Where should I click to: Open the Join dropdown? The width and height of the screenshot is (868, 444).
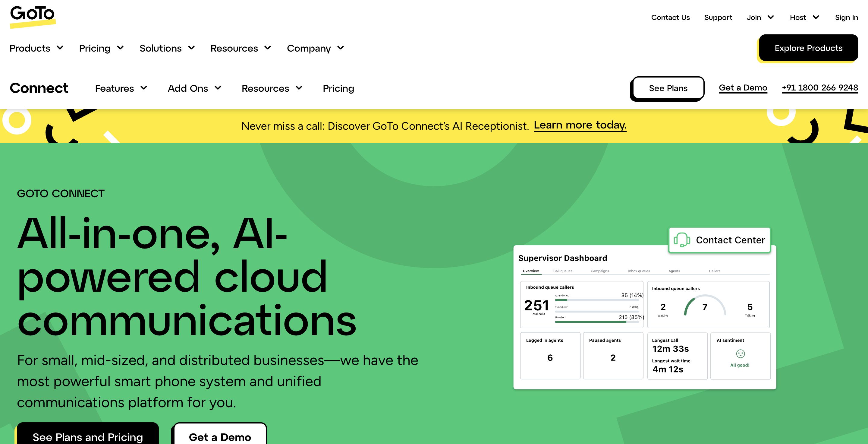click(760, 17)
